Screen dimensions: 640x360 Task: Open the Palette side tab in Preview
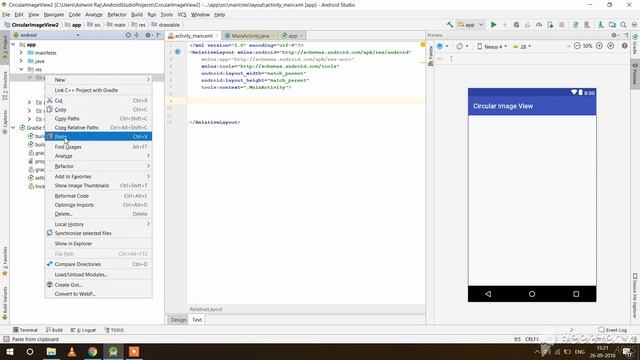(x=430, y=56)
